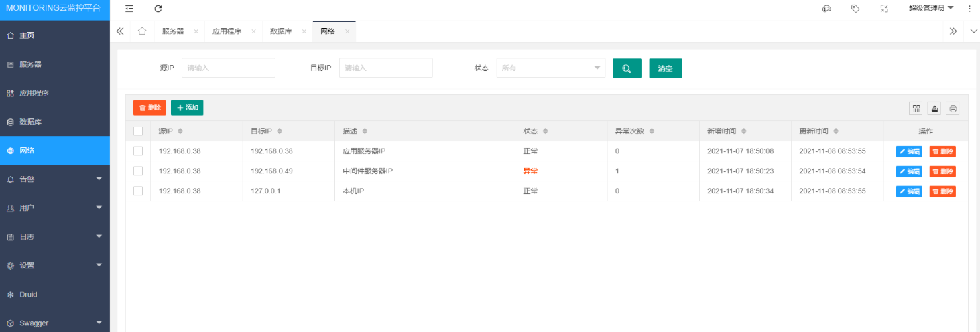Check the row for 中间件服务器IP
This screenshot has height=332, width=980.
[x=138, y=171]
